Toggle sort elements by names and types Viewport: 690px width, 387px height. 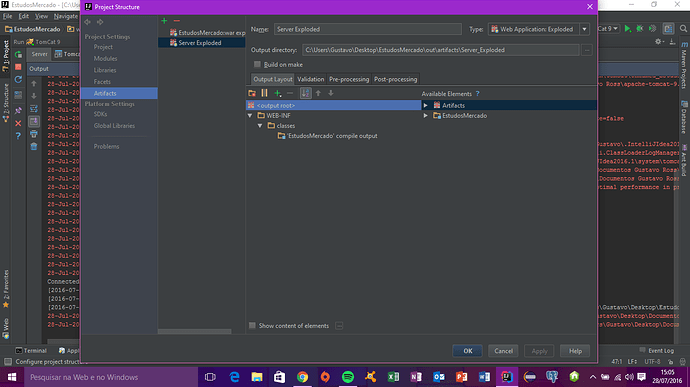pos(305,93)
